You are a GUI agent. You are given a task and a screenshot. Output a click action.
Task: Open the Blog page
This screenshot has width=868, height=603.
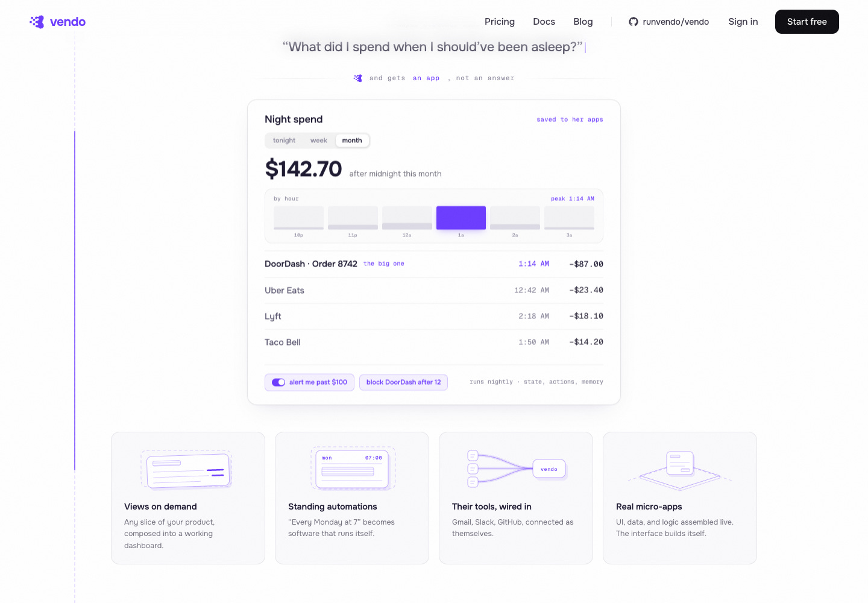583,22
